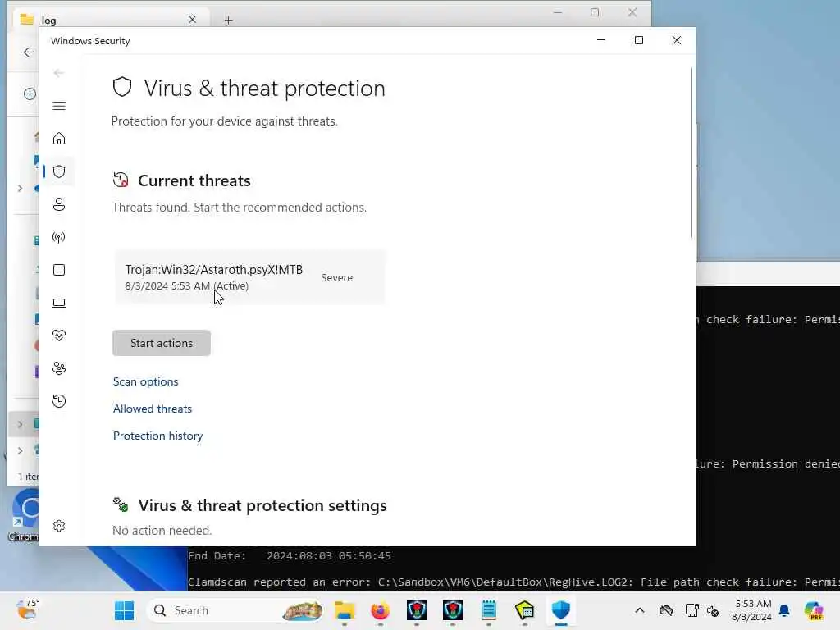The height and width of the screenshot is (630, 840).
Task: Click the Start actions button
Action: (162, 343)
